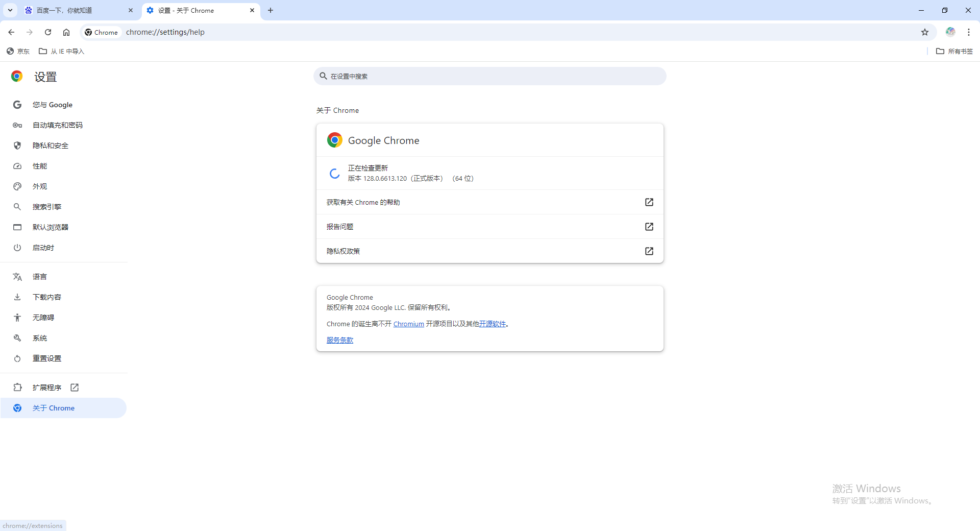Image resolution: width=980 pixels, height=531 pixels.
Task: Open the Chromium link
Action: (409, 324)
